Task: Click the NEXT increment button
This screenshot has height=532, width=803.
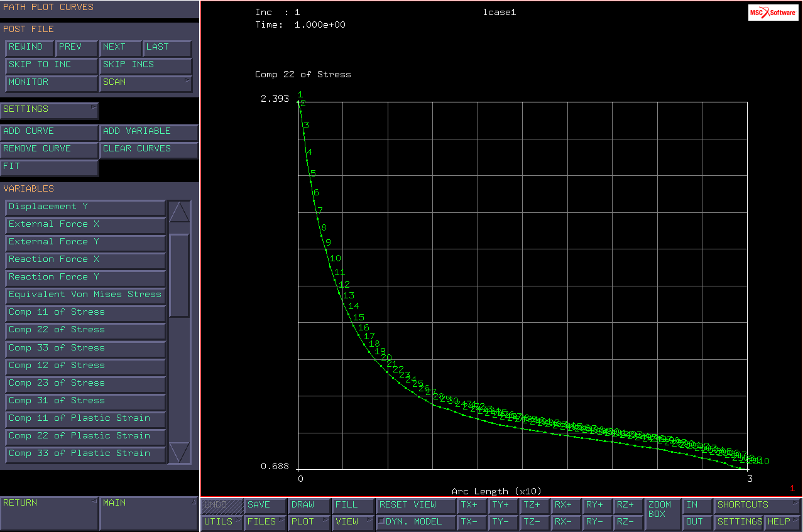Action: click(121, 48)
